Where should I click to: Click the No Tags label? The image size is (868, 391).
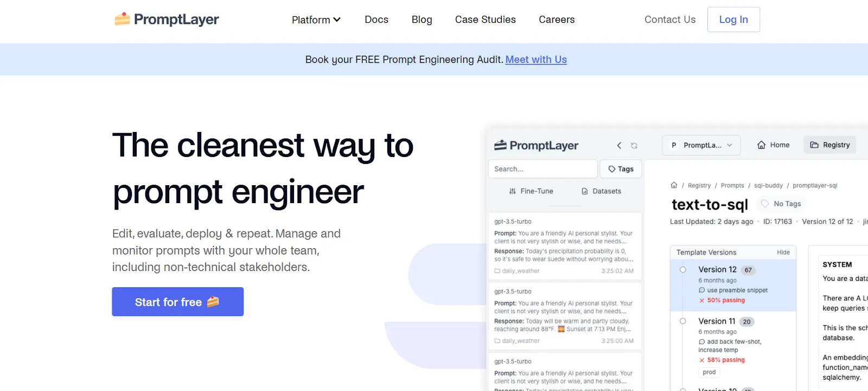[x=781, y=204]
